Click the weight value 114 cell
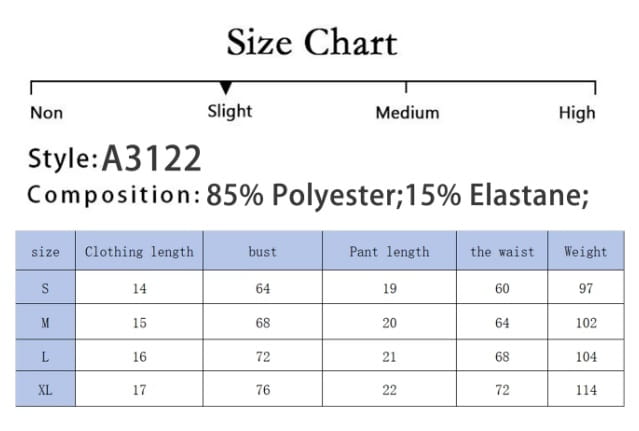Viewport: 639px width, 431px height. (x=585, y=390)
